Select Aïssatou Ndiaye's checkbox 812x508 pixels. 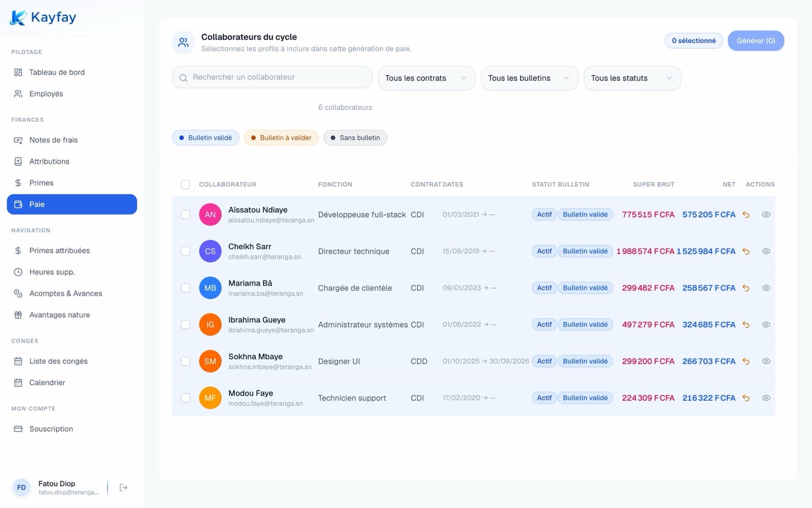(186, 214)
